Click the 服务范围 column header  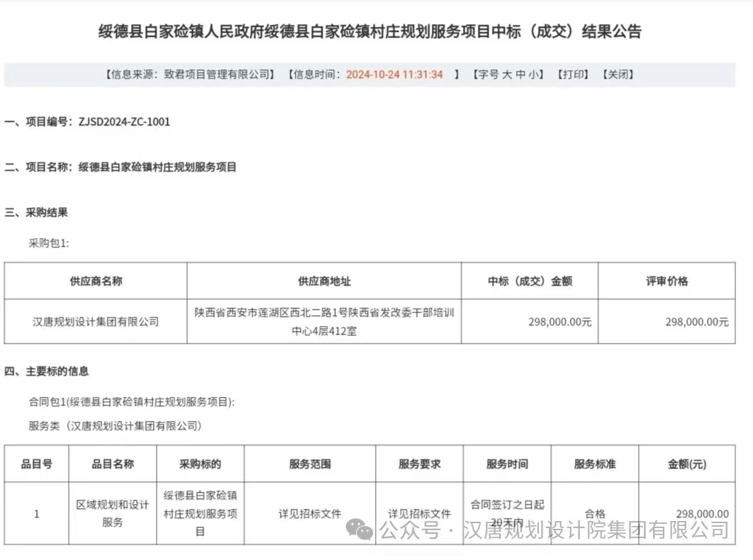point(310,464)
